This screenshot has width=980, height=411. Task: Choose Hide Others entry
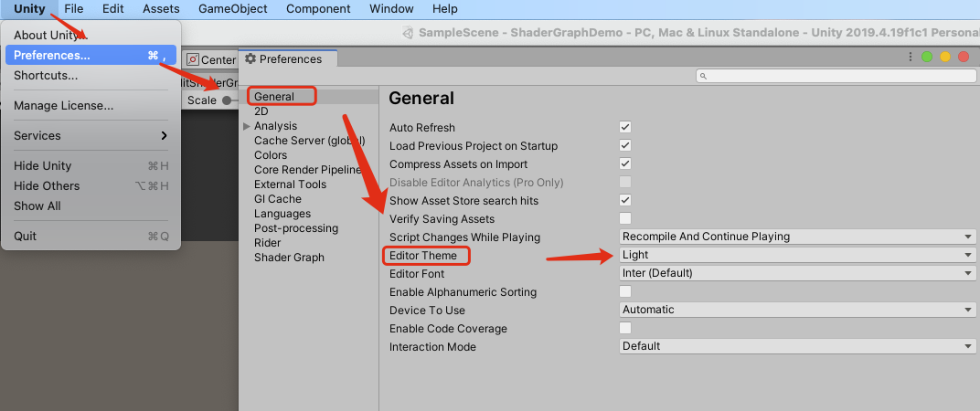(91, 185)
